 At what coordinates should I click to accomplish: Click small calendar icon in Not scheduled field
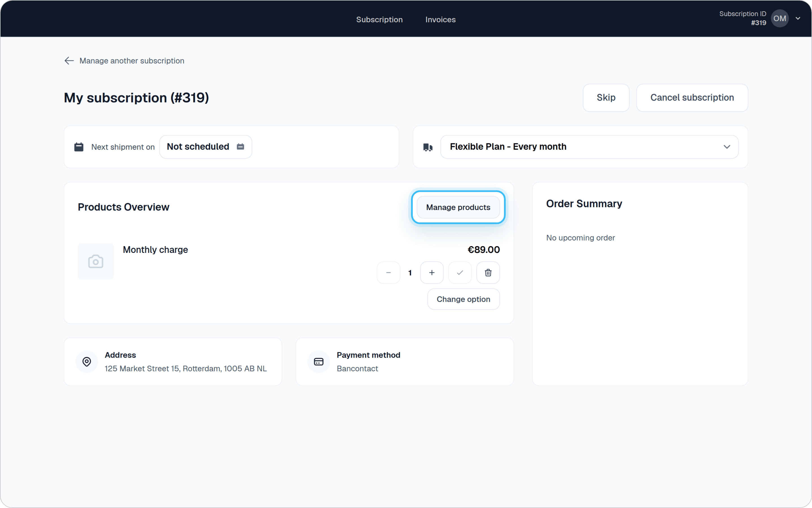pyautogui.click(x=240, y=146)
